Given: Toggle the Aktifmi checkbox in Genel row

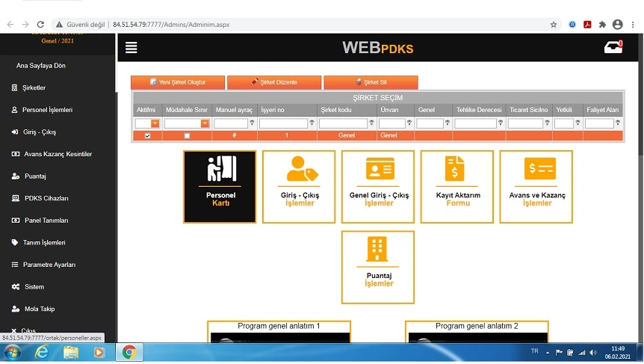Looking at the screenshot, I should tap(147, 136).
